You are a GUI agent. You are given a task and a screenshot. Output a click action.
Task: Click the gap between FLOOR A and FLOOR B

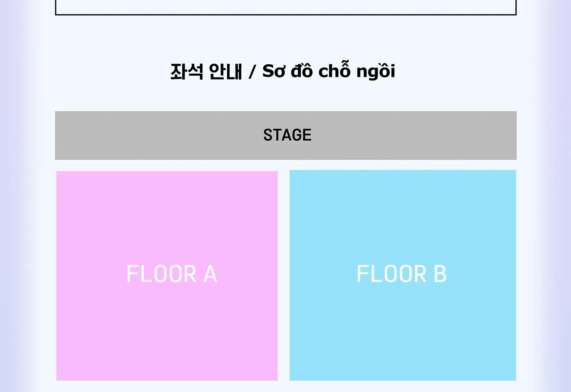click(284, 276)
